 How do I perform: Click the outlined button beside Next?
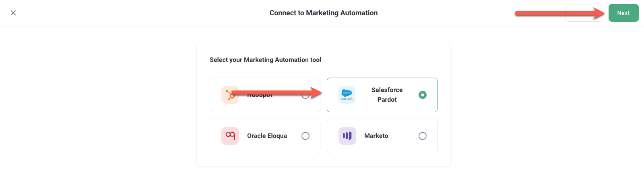pos(583,13)
